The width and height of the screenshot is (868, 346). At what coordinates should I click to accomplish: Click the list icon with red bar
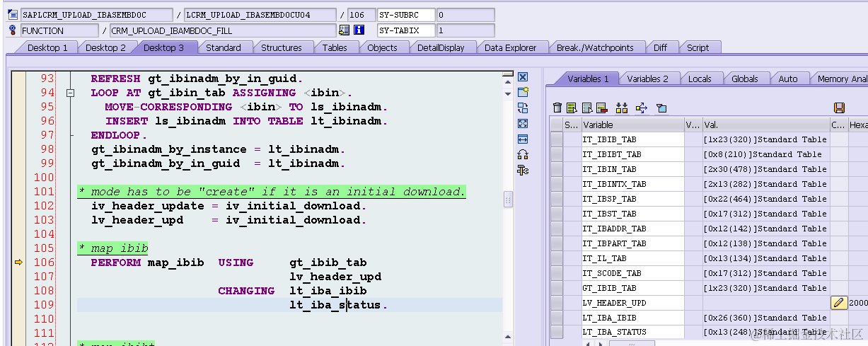point(601,108)
